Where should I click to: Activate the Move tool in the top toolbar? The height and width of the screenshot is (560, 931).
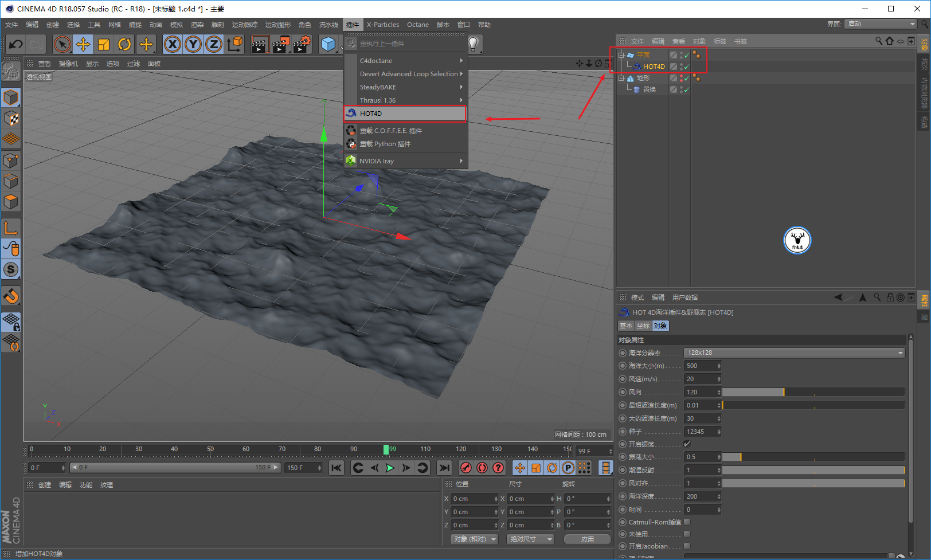[x=83, y=44]
